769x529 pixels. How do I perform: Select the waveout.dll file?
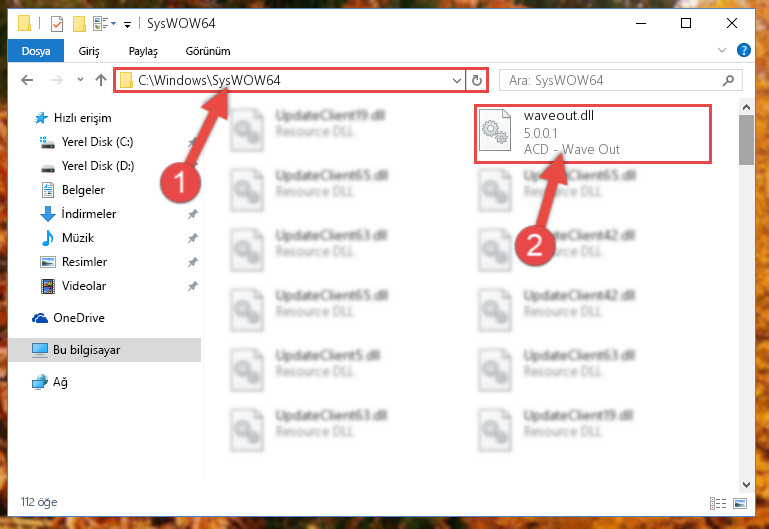(x=592, y=133)
